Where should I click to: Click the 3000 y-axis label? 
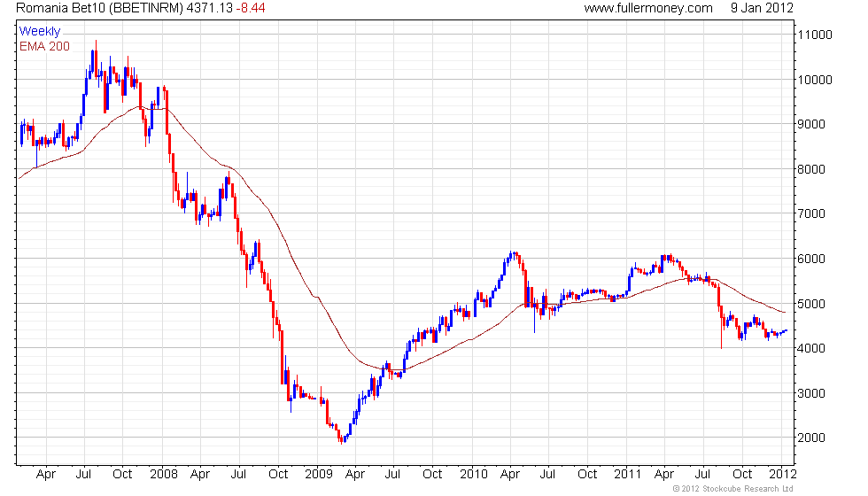pos(811,393)
